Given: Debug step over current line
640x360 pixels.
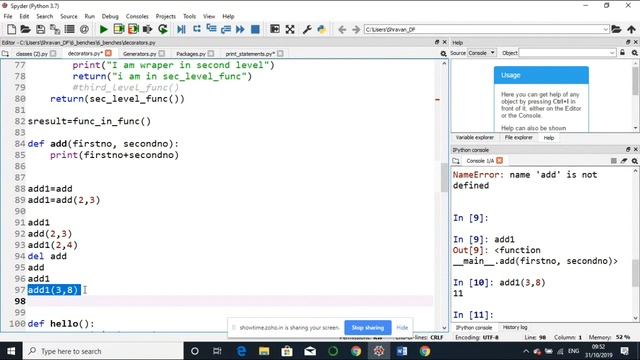Looking at the screenshot, I should [197, 29].
